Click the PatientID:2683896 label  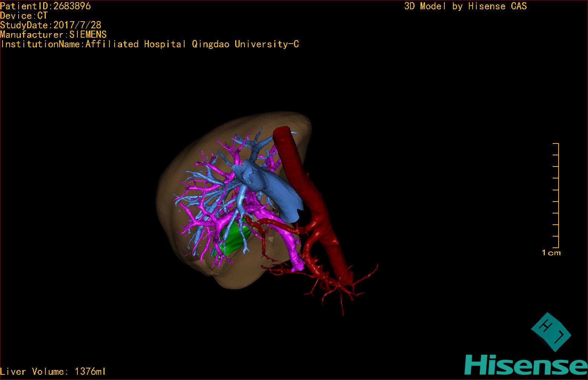point(45,6)
